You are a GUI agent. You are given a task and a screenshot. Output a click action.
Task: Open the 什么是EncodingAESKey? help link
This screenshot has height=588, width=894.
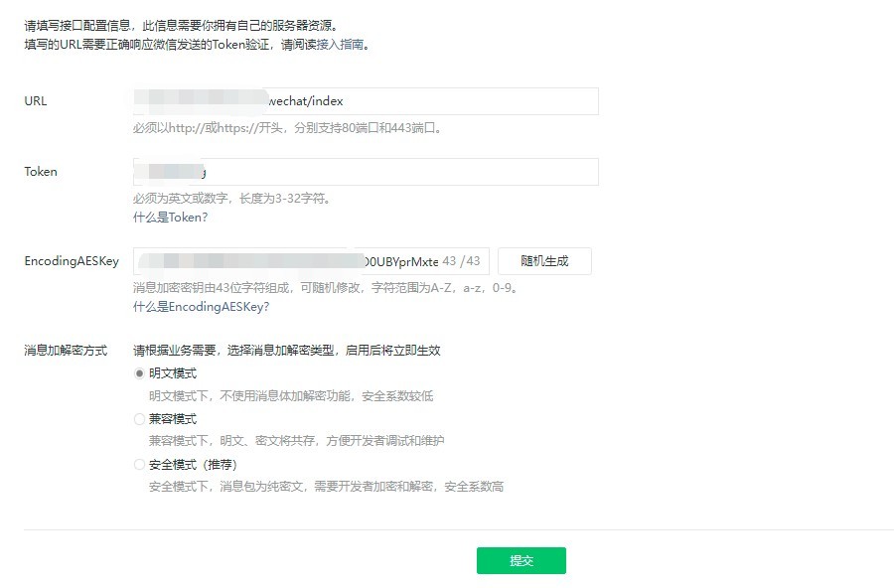(201, 307)
